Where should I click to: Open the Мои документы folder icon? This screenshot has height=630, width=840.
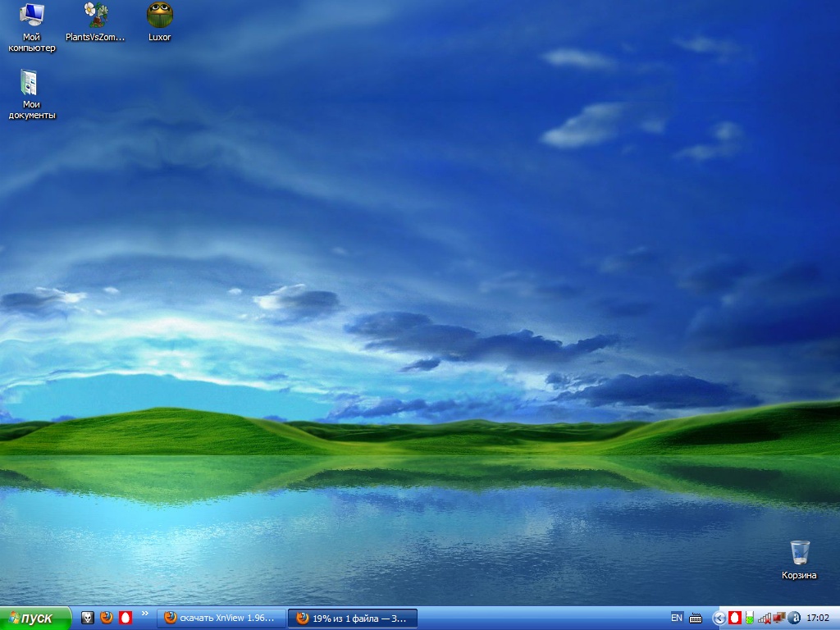tap(30, 84)
